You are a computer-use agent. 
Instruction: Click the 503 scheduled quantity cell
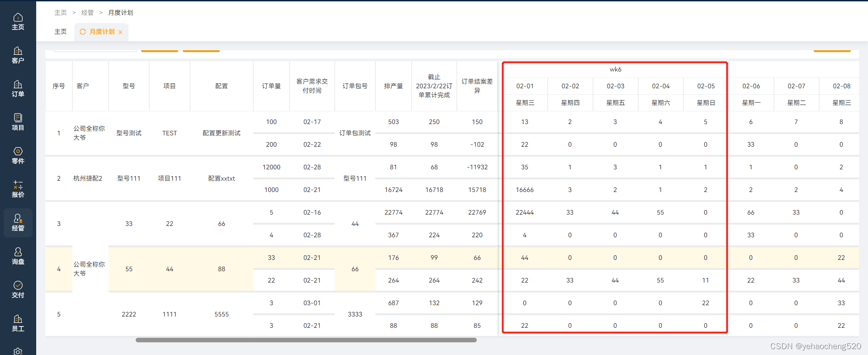[394, 122]
